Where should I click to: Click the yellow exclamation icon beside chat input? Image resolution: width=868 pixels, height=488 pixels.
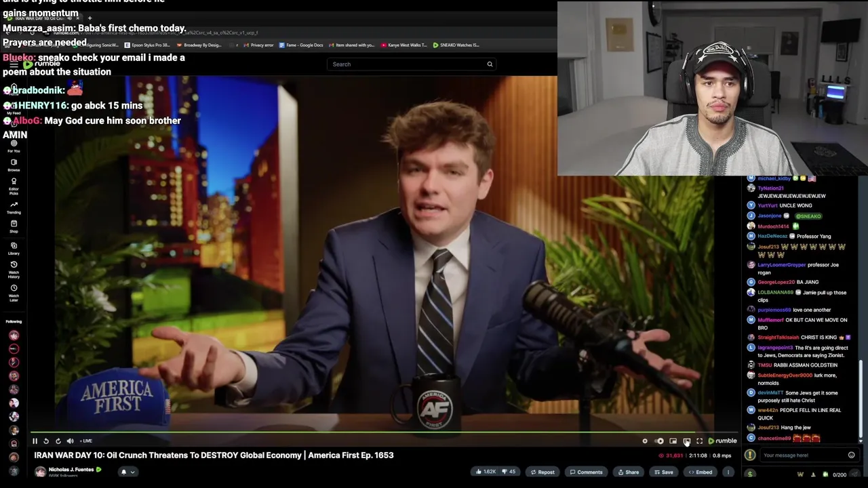coord(750,455)
